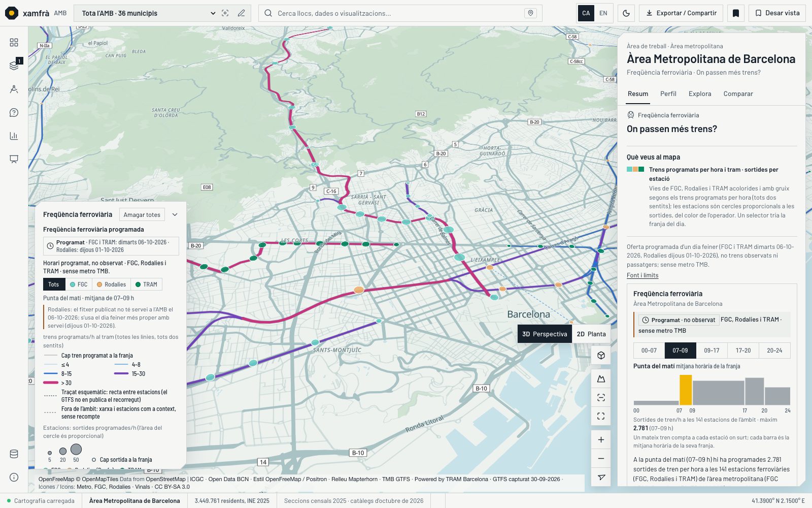The image size is (812, 508).
Task: Click the map zoom out minus button
Action: click(601, 459)
